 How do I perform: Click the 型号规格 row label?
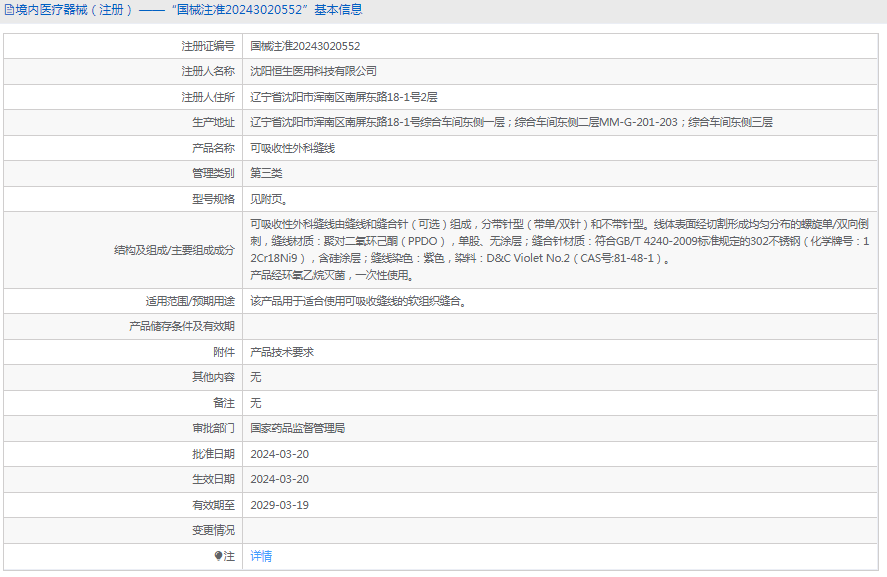(213, 199)
